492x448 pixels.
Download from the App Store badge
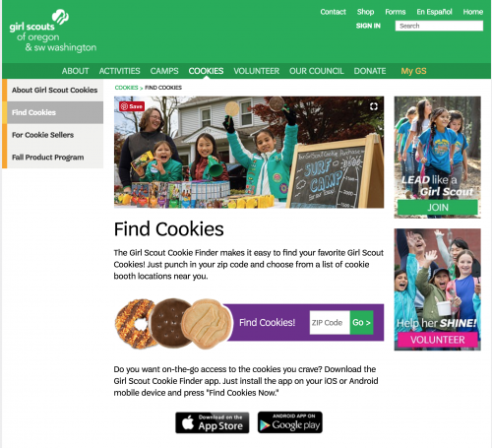(x=213, y=422)
